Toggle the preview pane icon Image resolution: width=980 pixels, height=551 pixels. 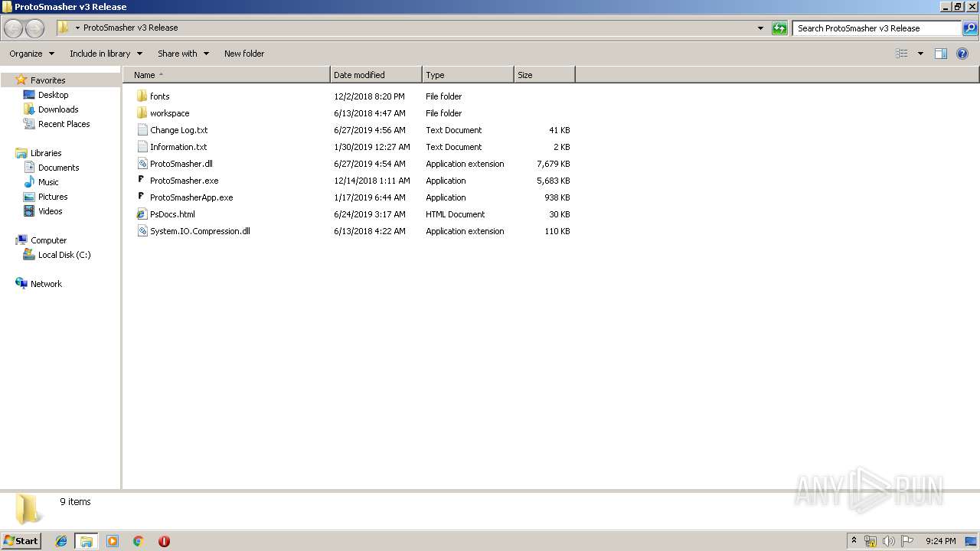[941, 54]
